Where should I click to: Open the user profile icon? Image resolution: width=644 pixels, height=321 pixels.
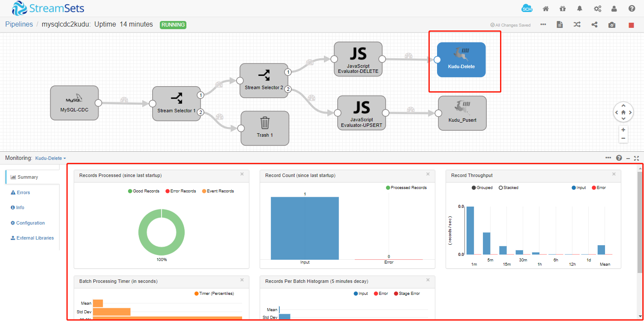click(614, 9)
